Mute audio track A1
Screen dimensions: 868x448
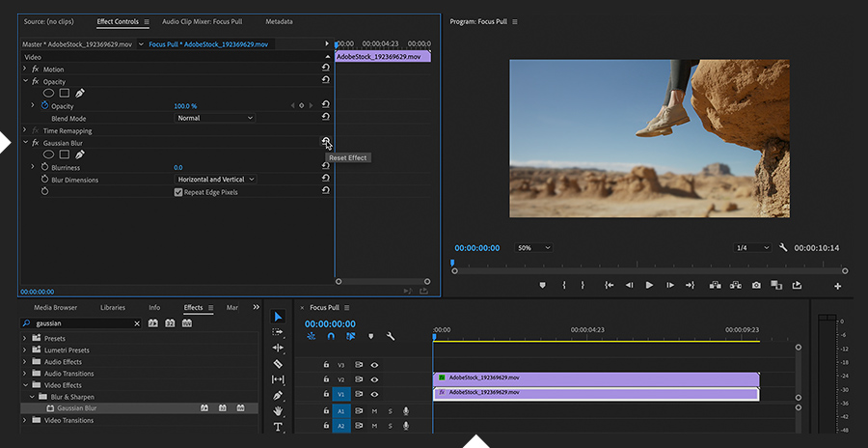click(374, 411)
